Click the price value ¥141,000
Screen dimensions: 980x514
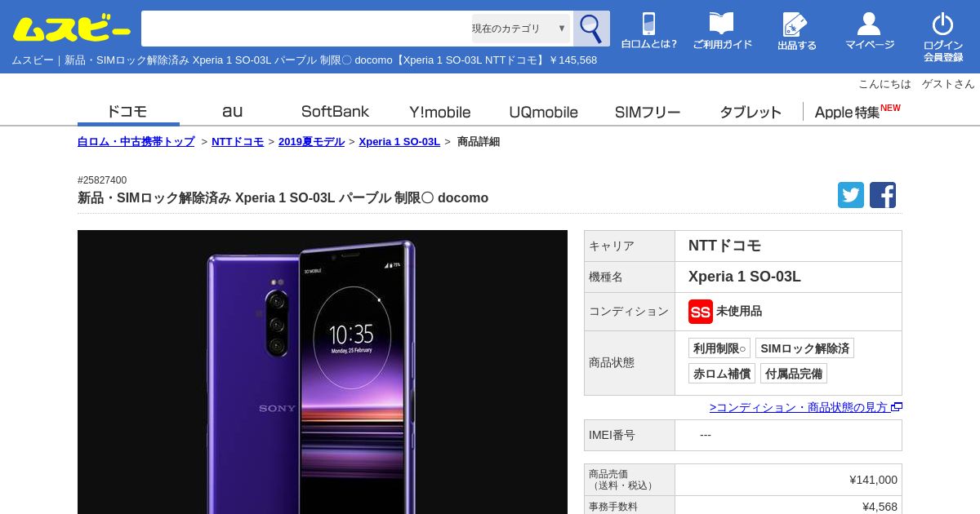pos(873,480)
